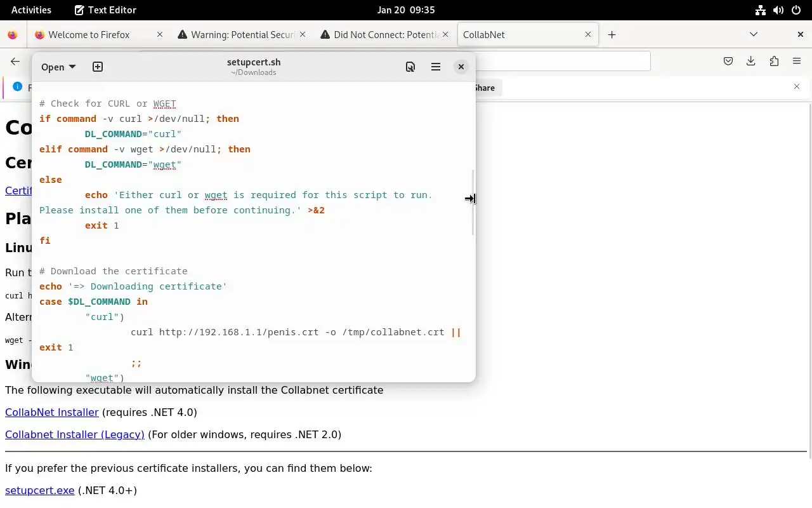
Task: Click the curl http://192.168.1.1 command line
Action: (x=296, y=332)
